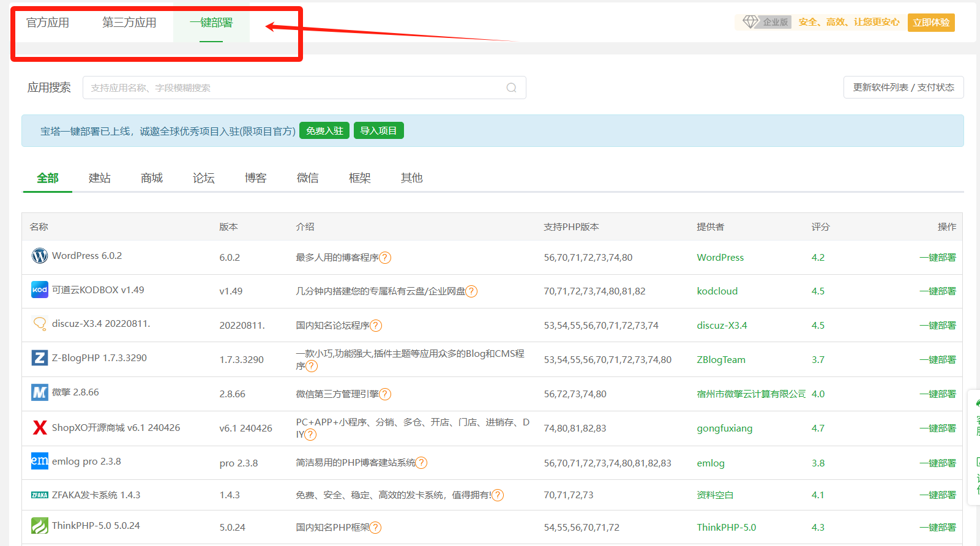Switch to the 第三方应用 tab
The image size is (980, 546).
point(129,23)
